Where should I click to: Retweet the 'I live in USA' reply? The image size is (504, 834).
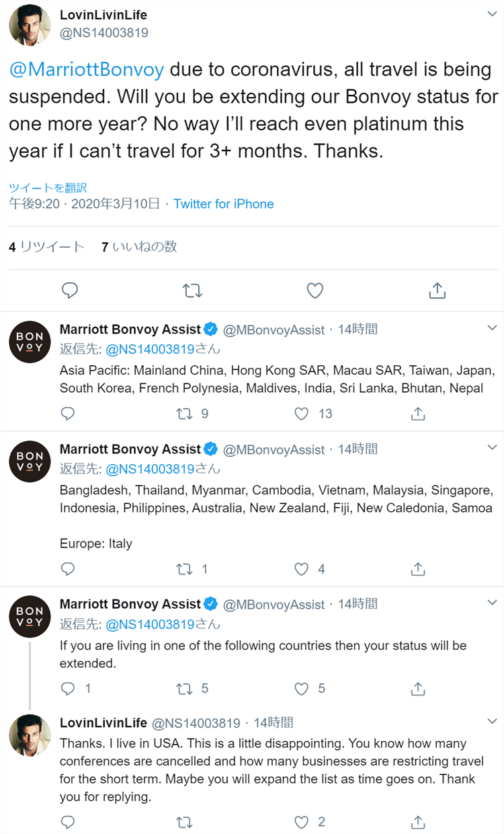coord(185,822)
